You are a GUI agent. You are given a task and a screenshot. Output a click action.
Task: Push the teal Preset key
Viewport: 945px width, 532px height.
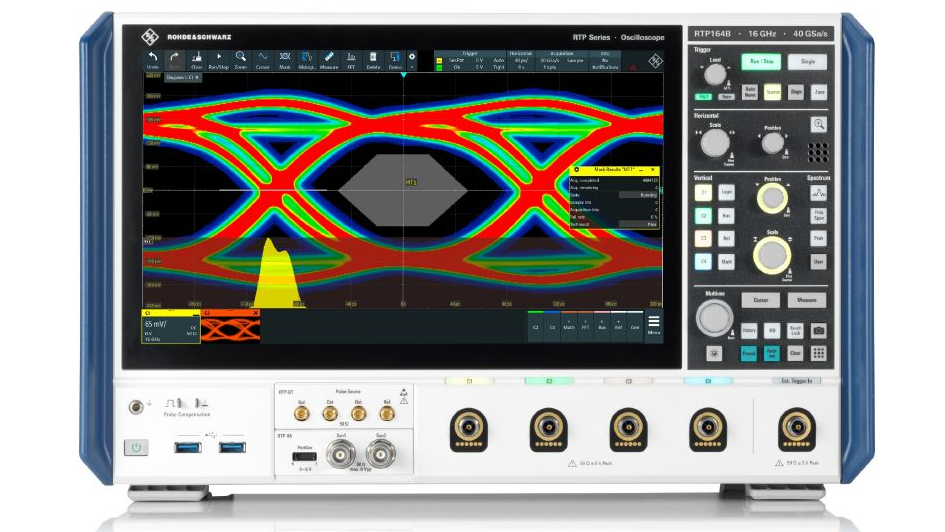pos(749,353)
